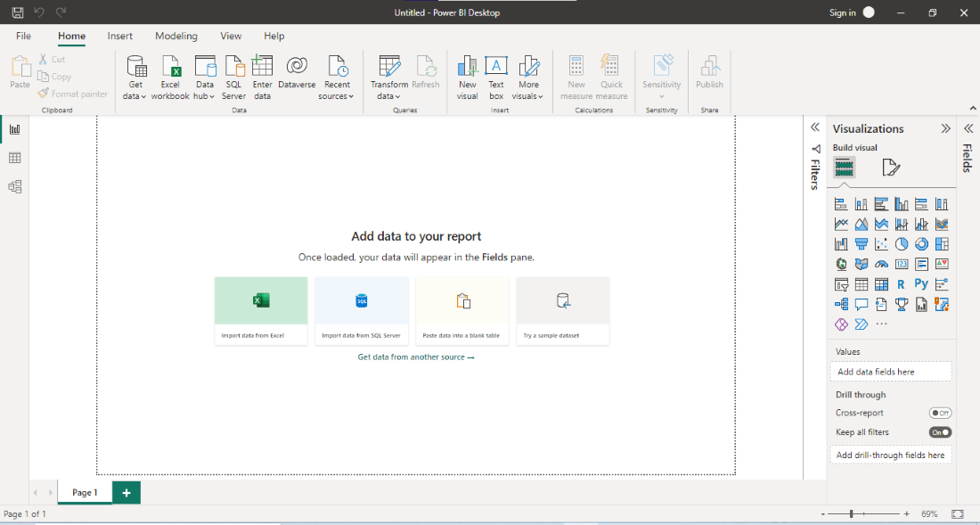Select the Gauge visual
980x525 pixels.
click(x=881, y=264)
